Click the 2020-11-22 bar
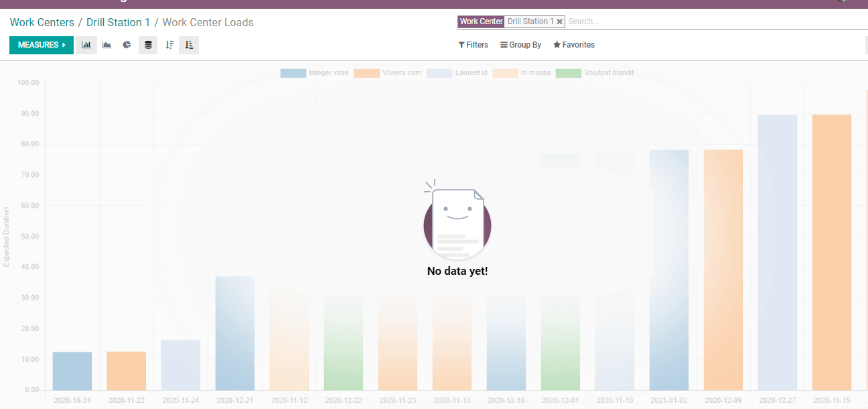868x409 pixels. (x=127, y=371)
